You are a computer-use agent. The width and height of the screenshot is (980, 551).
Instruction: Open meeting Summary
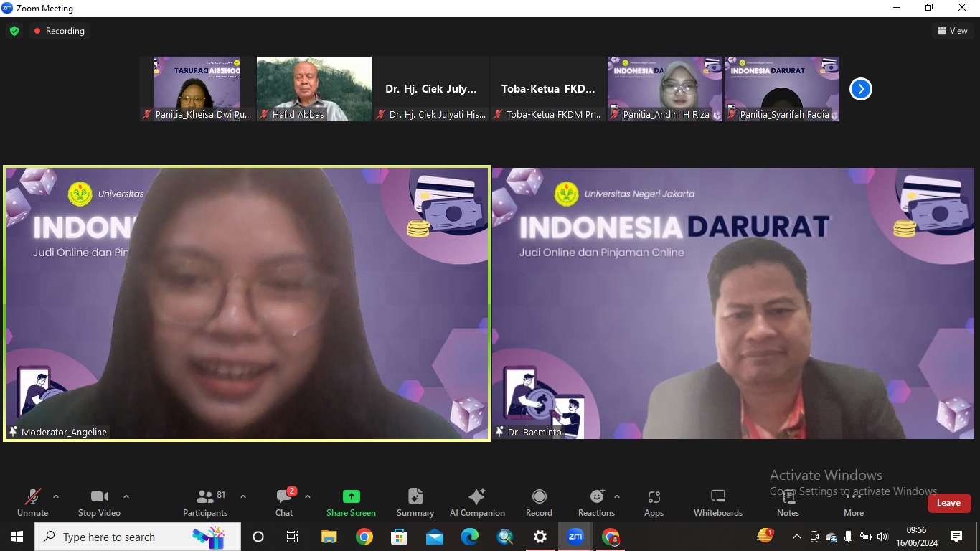[415, 502]
